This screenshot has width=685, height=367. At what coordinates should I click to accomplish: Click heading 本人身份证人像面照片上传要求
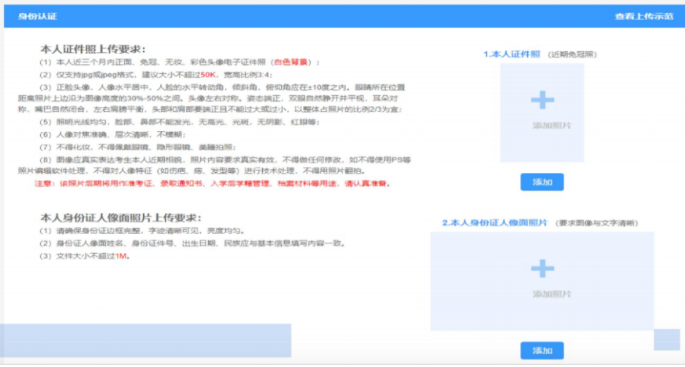coord(121,217)
